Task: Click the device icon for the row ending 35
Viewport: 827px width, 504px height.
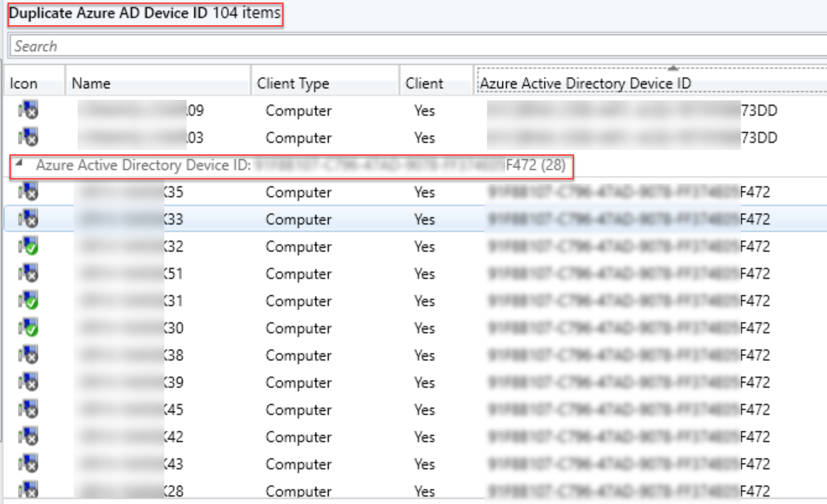Action: 28,191
